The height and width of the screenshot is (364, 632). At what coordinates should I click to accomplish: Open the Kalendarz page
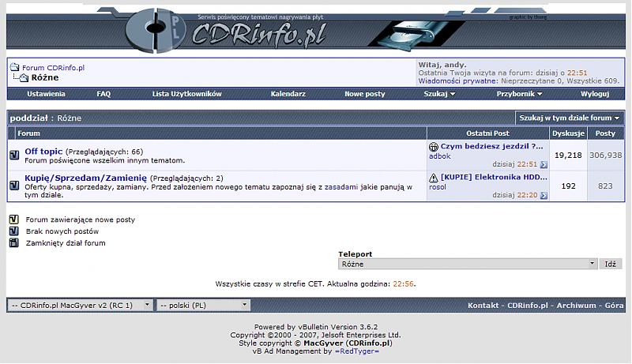coord(288,94)
